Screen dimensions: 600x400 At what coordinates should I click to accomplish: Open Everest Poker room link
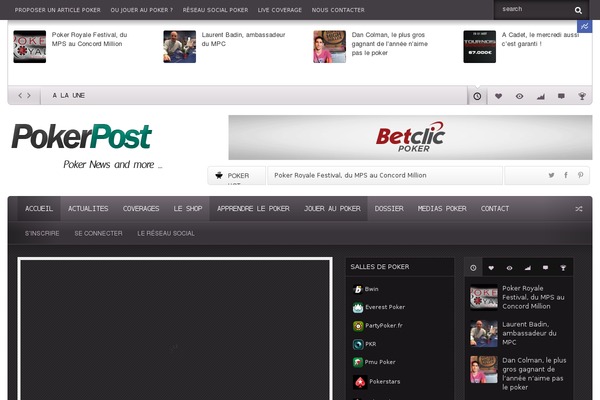pos(385,307)
